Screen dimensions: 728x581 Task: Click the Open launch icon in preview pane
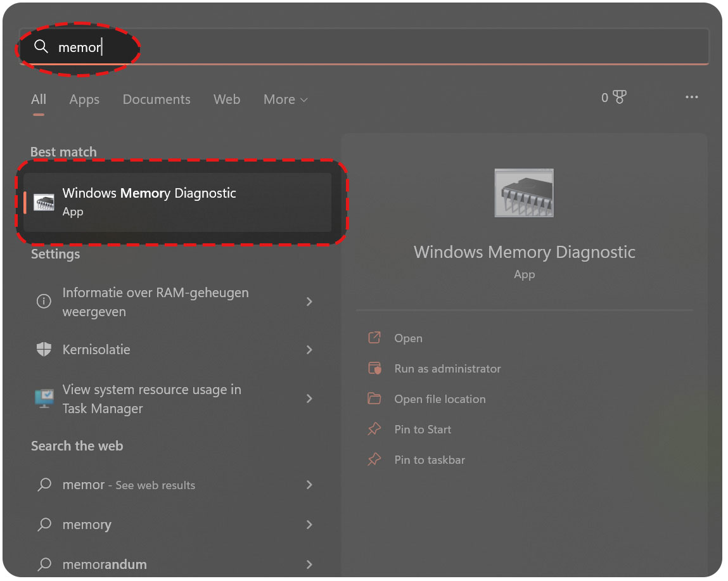tap(374, 338)
